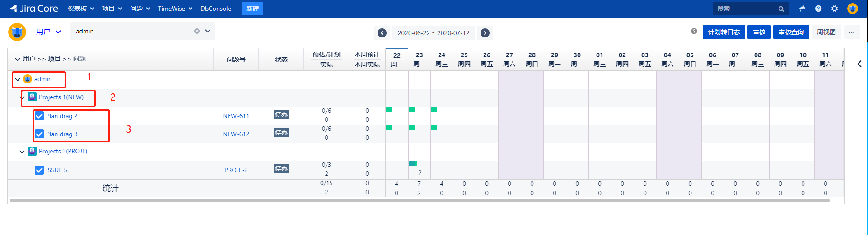Click the search magnifier icon

click(x=781, y=9)
